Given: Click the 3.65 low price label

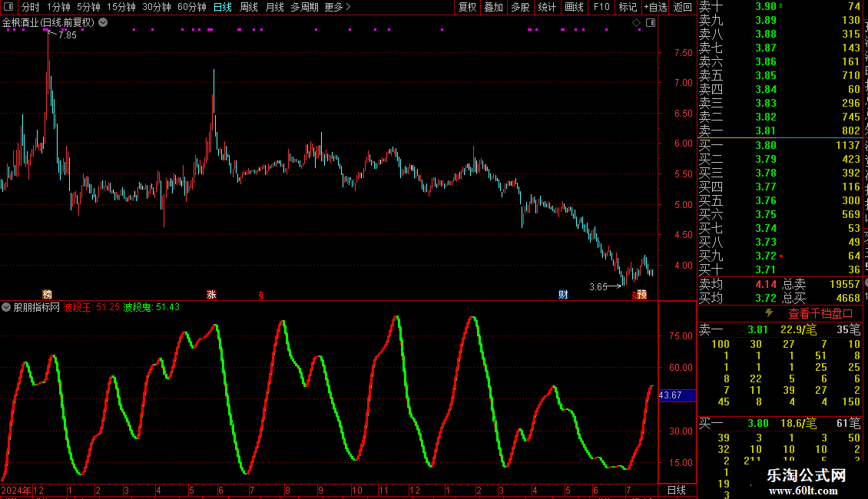Looking at the screenshot, I should (x=598, y=286).
